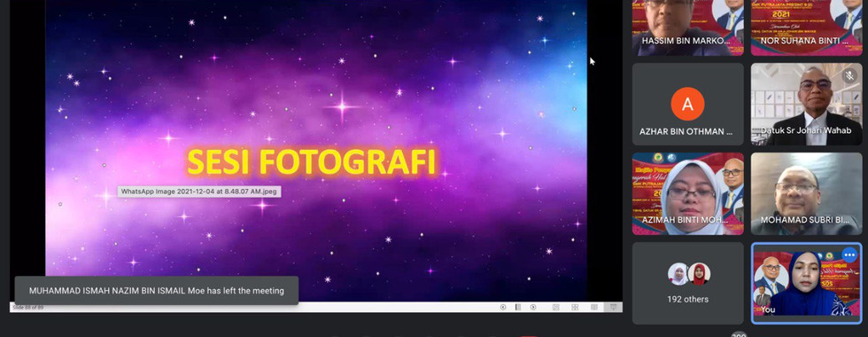Click the WhatsApp Image 2021-12-04 filename tooltip
This screenshot has width=868, height=337.
[200, 192]
